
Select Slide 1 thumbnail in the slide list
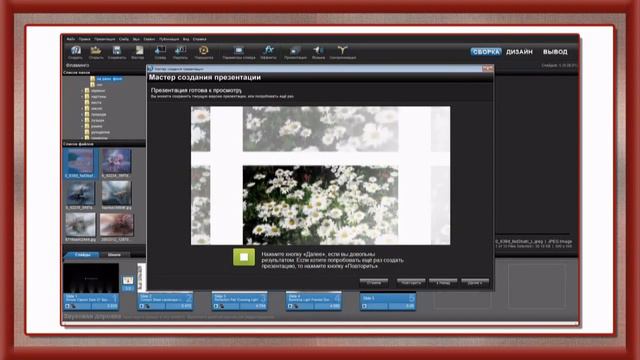click(x=91, y=278)
